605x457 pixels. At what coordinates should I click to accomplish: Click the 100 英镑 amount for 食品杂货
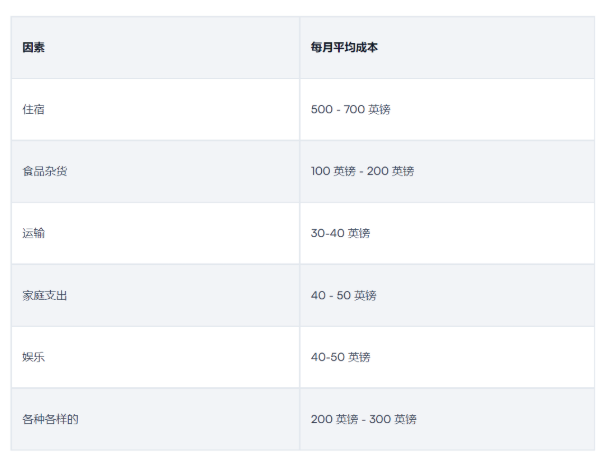(333, 171)
